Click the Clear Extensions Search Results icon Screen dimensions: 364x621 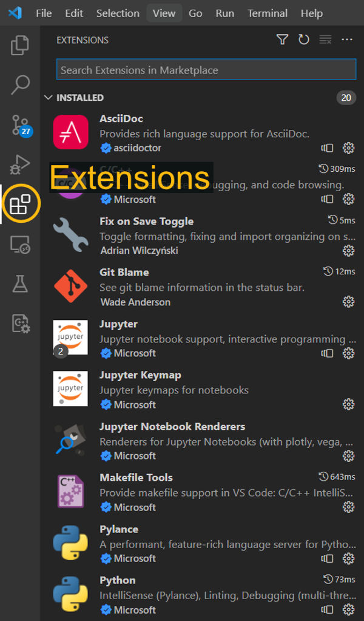325,39
